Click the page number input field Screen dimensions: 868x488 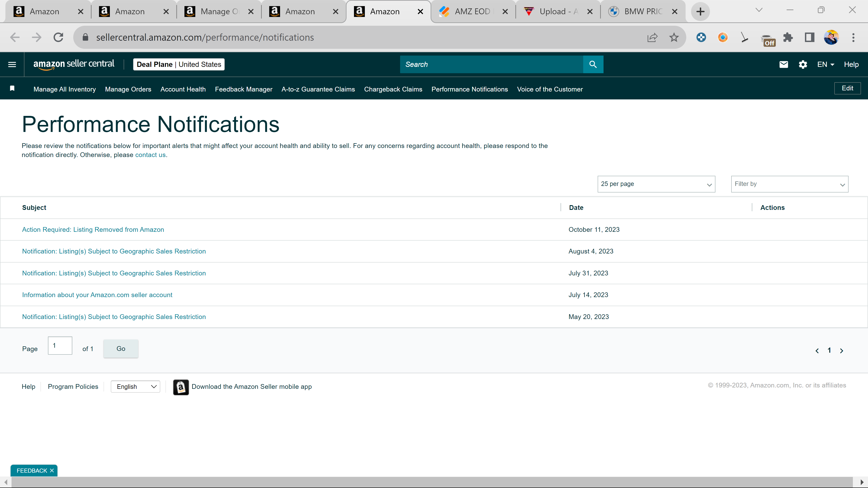[60, 345]
